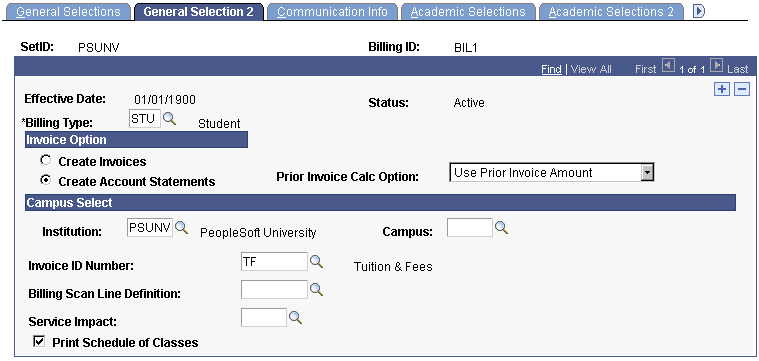Add a new row with plus icon
This screenshot has height=361, width=759.
(x=722, y=90)
